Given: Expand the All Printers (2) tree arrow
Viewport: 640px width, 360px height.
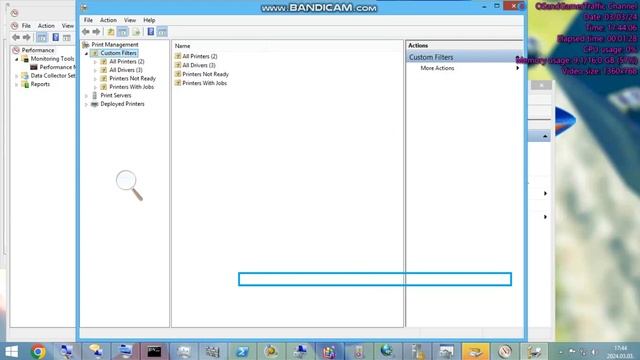Looking at the screenshot, I should 96,62.
